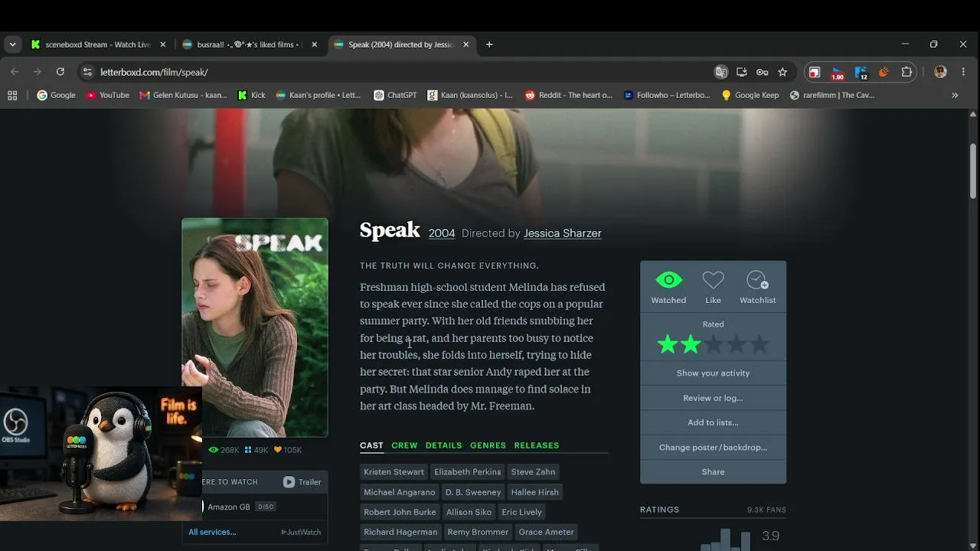Open the Reddit bookmark
Screen dimensions: 980x551
coord(569,96)
